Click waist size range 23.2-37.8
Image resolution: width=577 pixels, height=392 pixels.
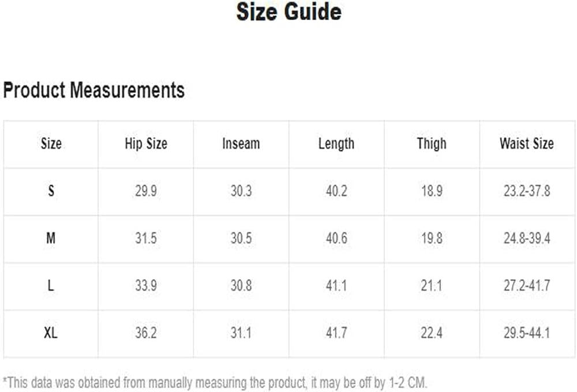coord(527,191)
